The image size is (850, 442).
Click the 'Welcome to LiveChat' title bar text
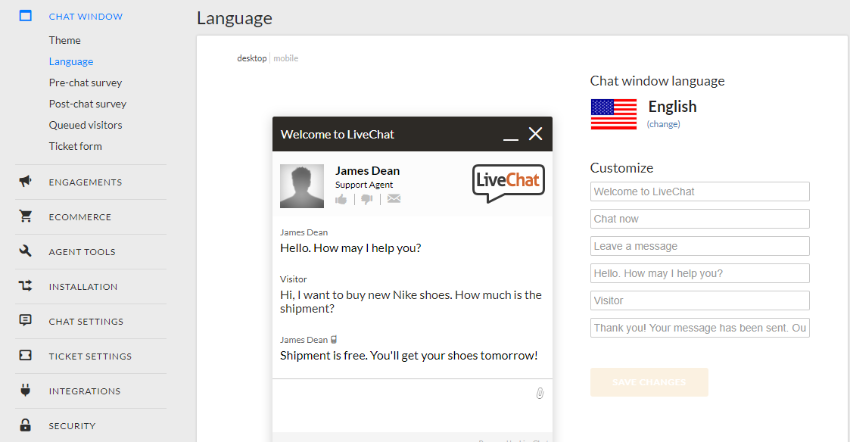click(x=337, y=134)
